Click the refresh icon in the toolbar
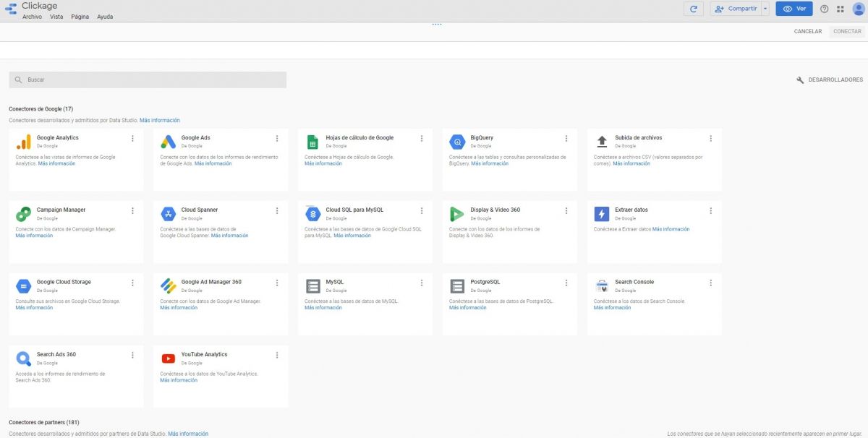The image size is (868, 438). click(x=693, y=9)
